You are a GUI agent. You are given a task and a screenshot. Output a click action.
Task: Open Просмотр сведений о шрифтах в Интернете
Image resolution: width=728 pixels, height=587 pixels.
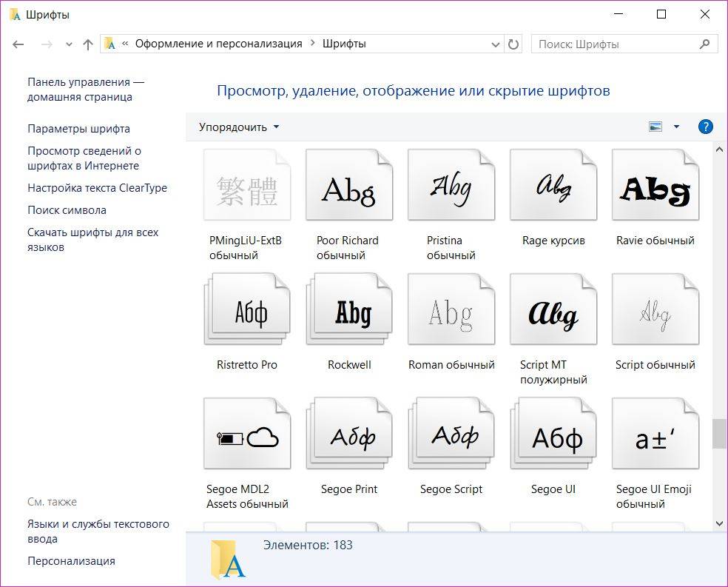click(x=84, y=158)
